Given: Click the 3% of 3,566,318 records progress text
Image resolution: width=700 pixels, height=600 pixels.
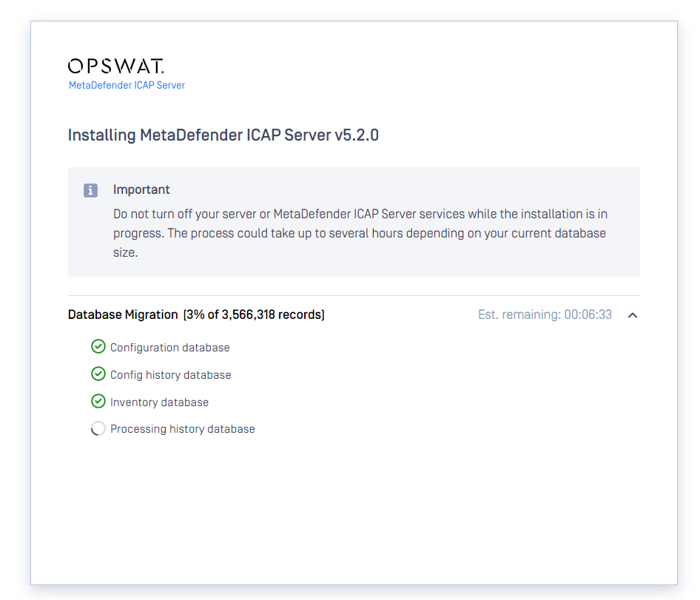Looking at the screenshot, I should tap(254, 314).
